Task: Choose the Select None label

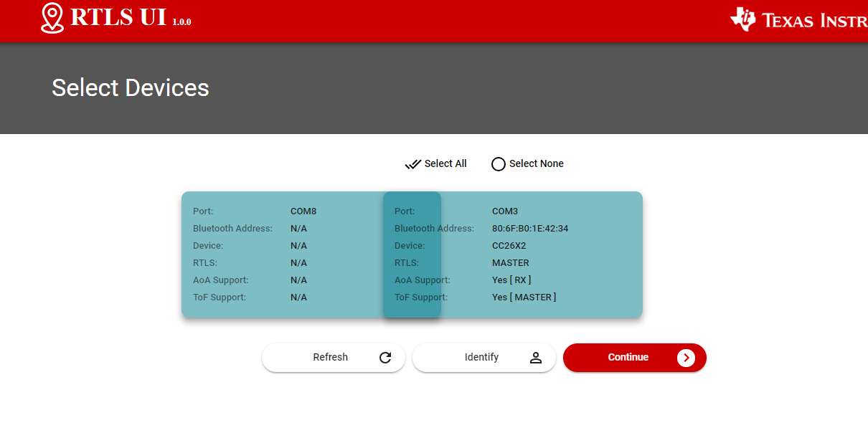Action: tap(537, 163)
